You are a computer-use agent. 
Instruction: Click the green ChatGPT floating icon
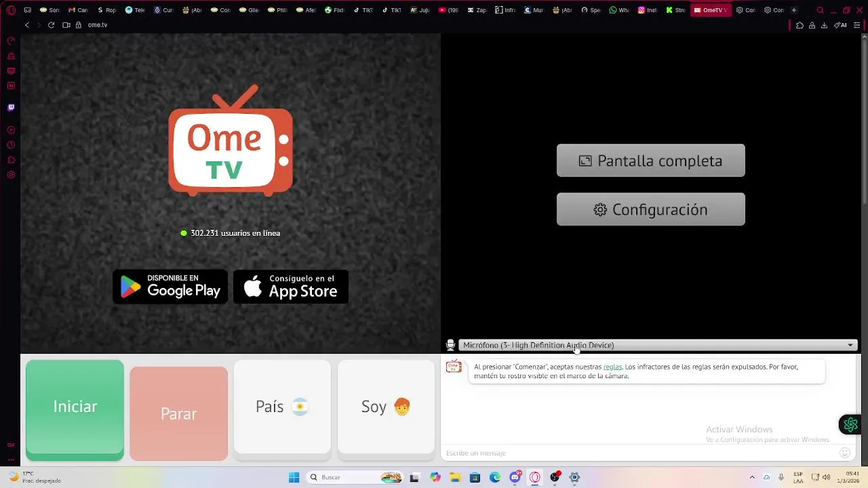coord(850,425)
